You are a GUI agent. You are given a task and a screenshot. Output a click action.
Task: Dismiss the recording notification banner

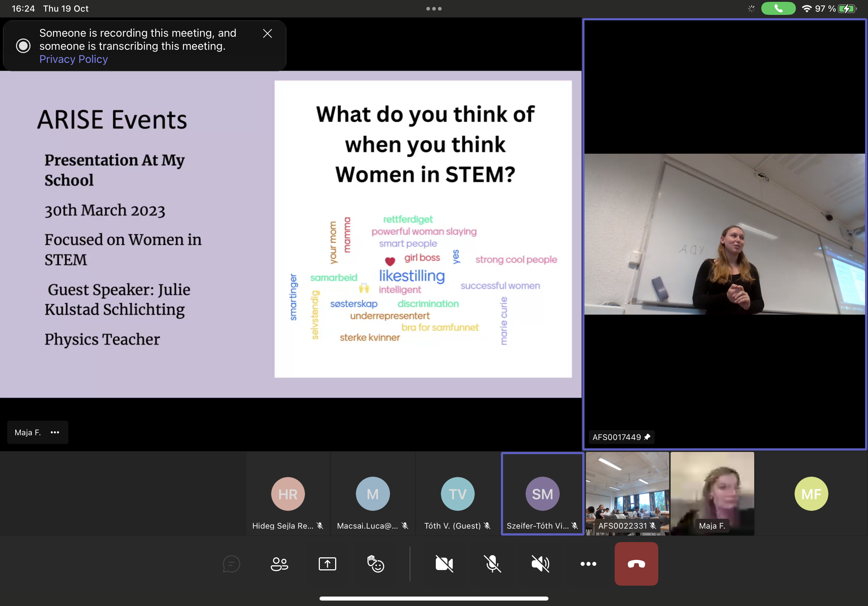pos(267,34)
